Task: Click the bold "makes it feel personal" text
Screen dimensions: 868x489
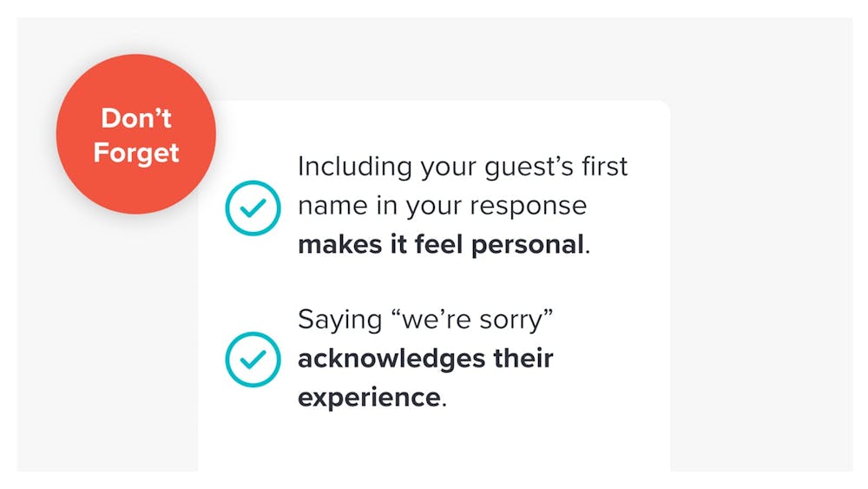Action: pos(441,244)
